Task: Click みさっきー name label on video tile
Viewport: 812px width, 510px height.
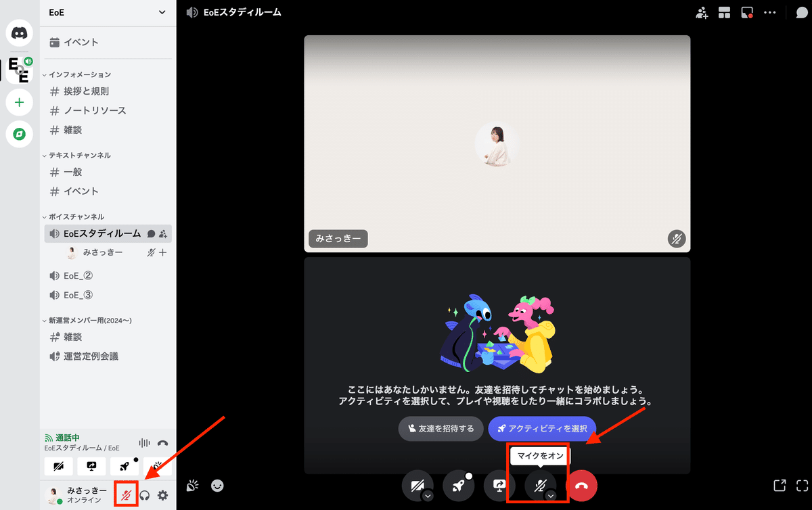Action: 338,239
